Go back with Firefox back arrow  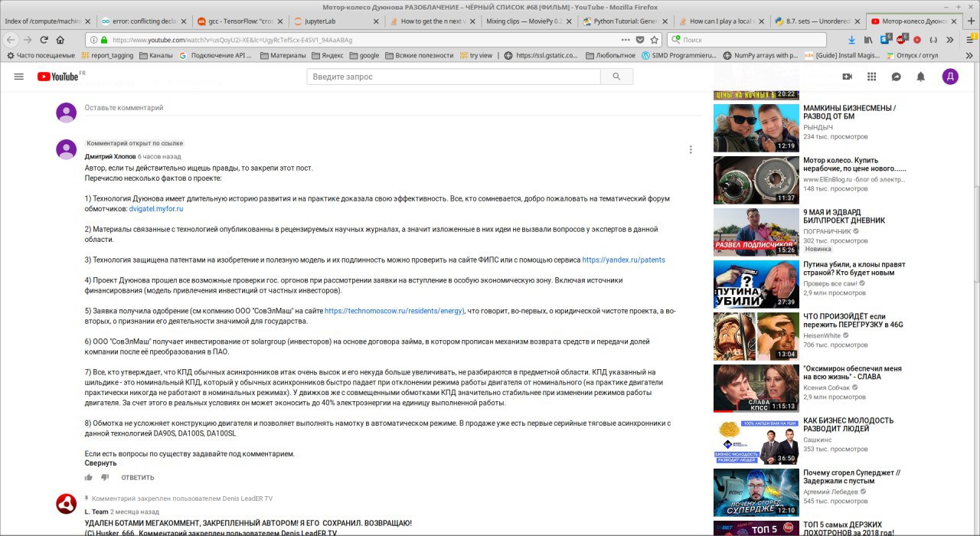point(11,39)
